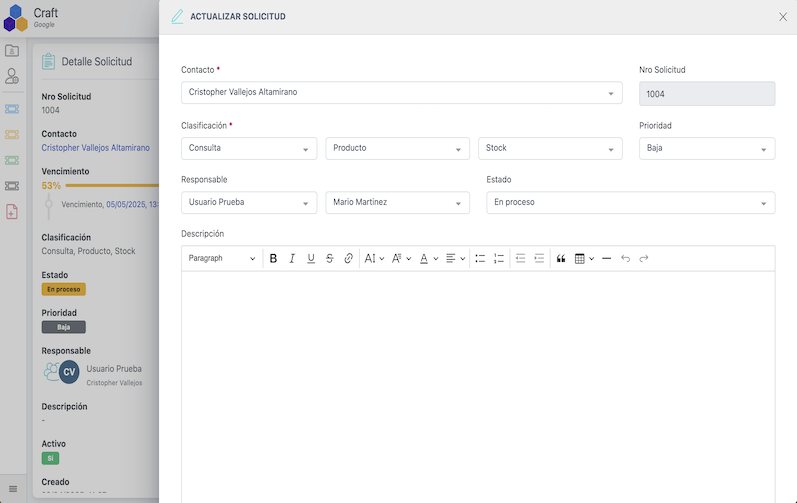Screen dimensions: 797x503
Task: Close the Actualizar Solicitud panel
Action: point(783,17)
